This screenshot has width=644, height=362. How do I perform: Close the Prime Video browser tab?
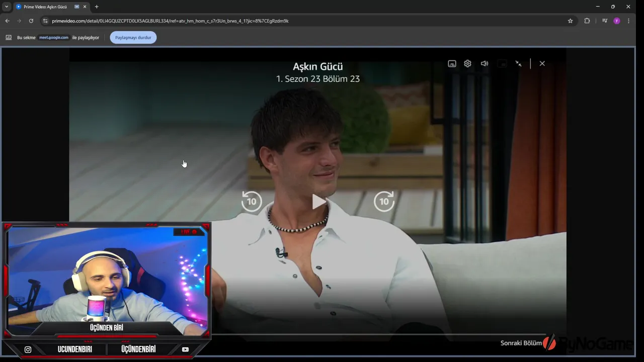pyautogui.click(x=85, y=7)
